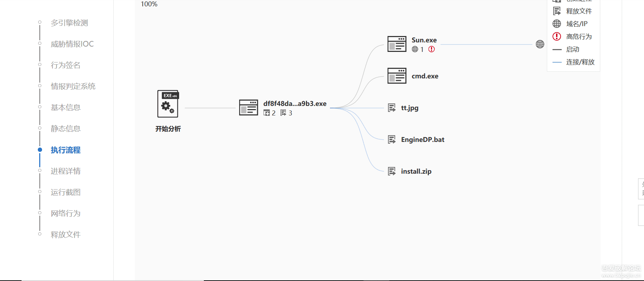Select the df8f48da...a9b3.exe label
This screenshot has width=644, height=281.
(295, 103)
